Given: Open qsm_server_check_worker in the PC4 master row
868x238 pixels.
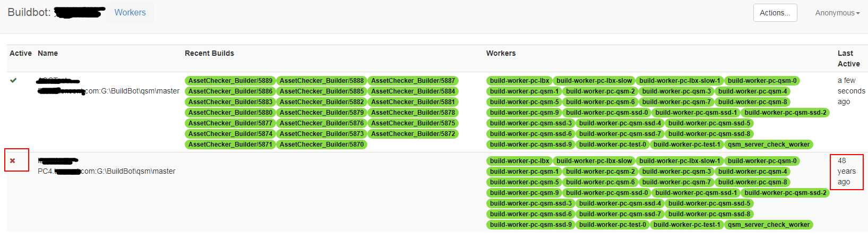Looking at the screenshot, I should pos(769,225).
